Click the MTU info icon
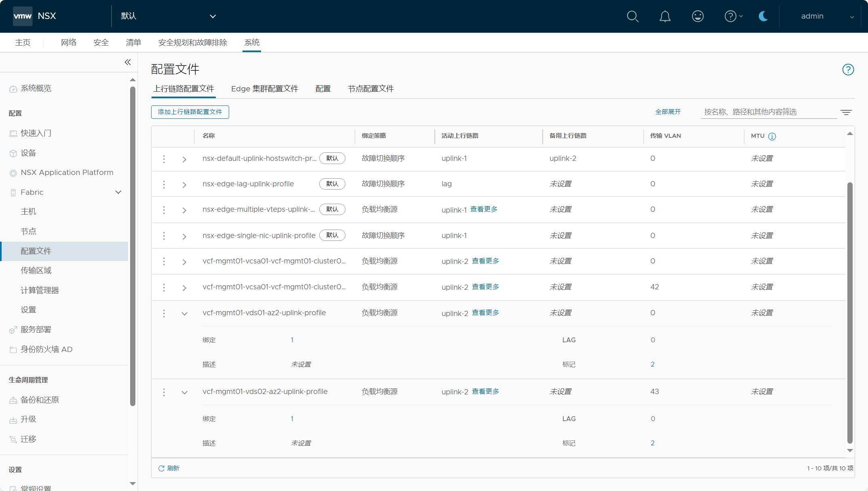Image resolution: width=868 pixels, height=491 pixels. [772, 136]
